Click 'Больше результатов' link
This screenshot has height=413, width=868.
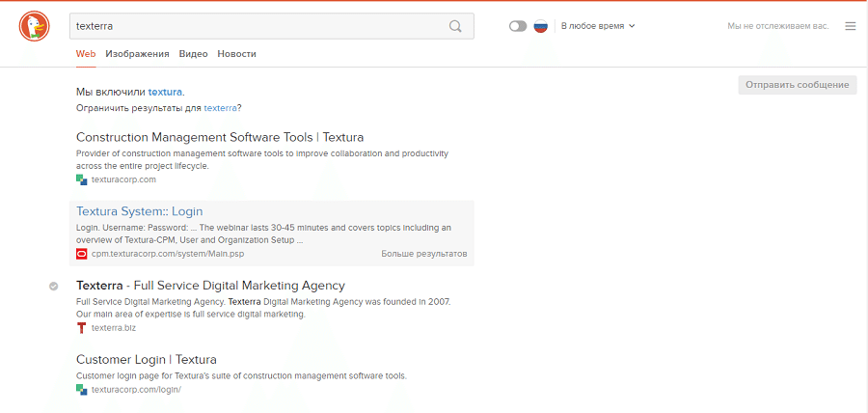[423, 254]
